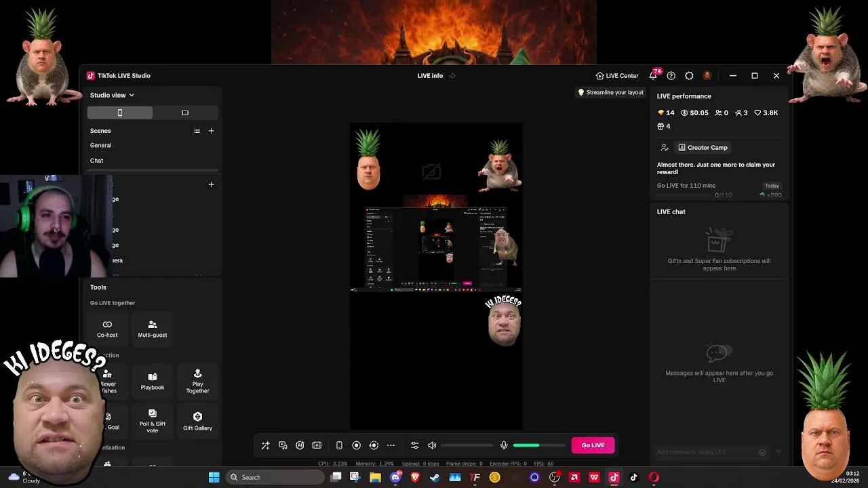Open Creator Camp tab
The width and height of the screenshot is (868, 488).
point(703,148)
